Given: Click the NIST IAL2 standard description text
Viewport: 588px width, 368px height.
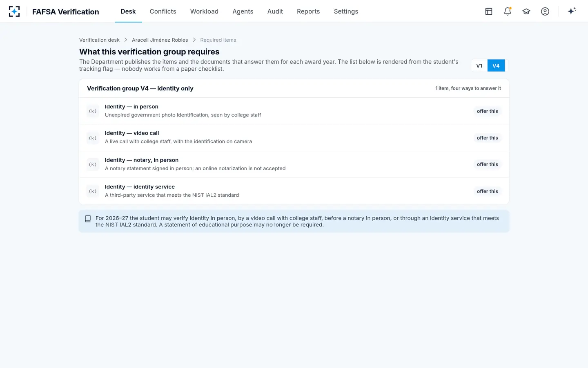Looking at the screenshot, I should (172, 195).
